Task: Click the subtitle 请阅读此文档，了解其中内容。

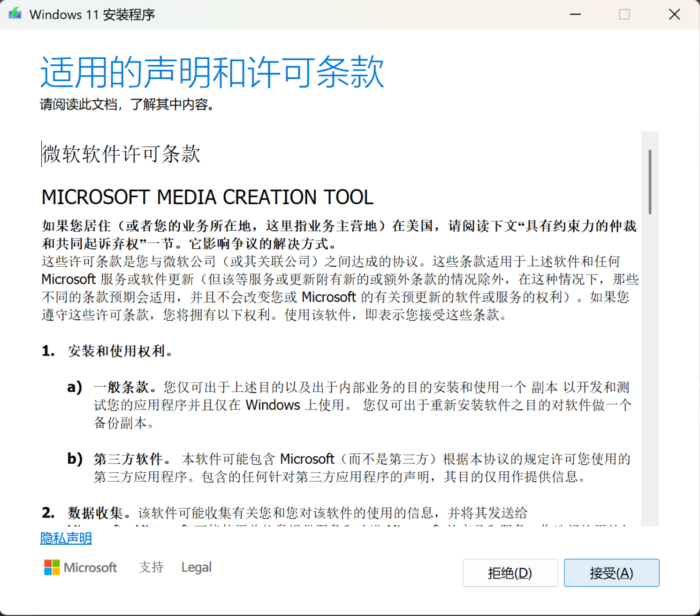Action: (x=127, y=104)
